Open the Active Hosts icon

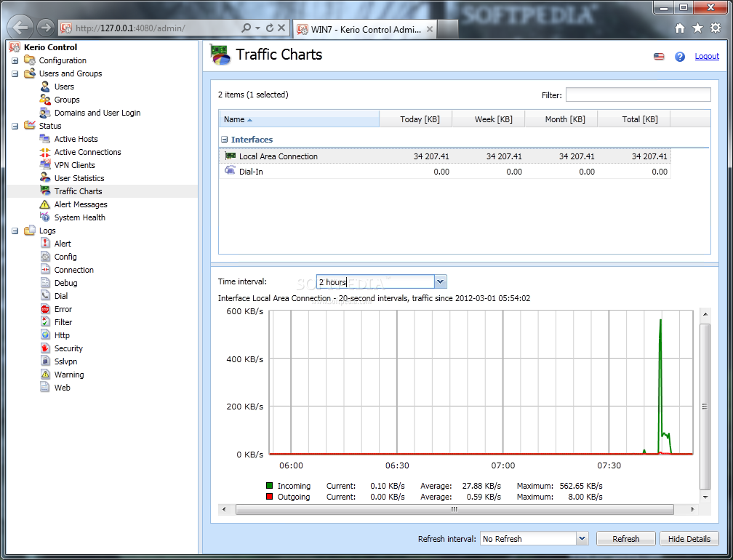45,139
